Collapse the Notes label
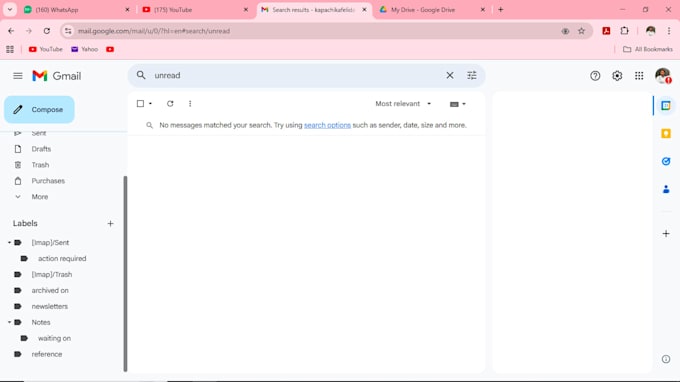 tap(10, 323)
